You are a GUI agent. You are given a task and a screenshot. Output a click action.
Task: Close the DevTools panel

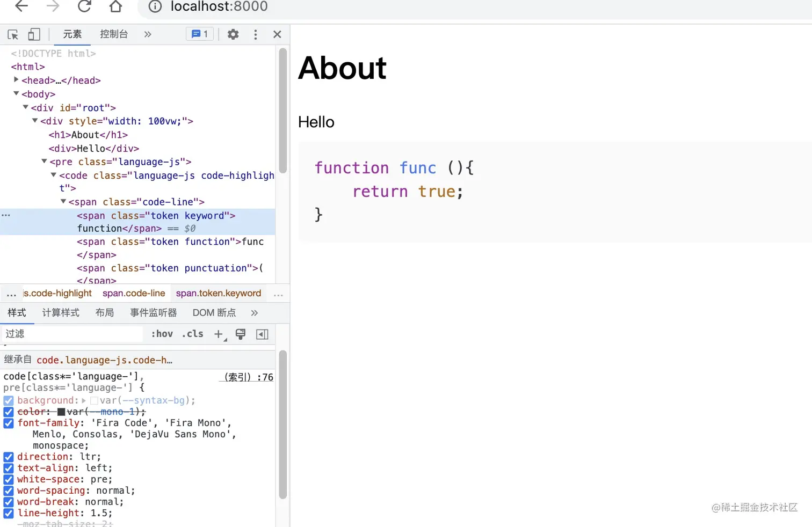(x=277, y=34)
